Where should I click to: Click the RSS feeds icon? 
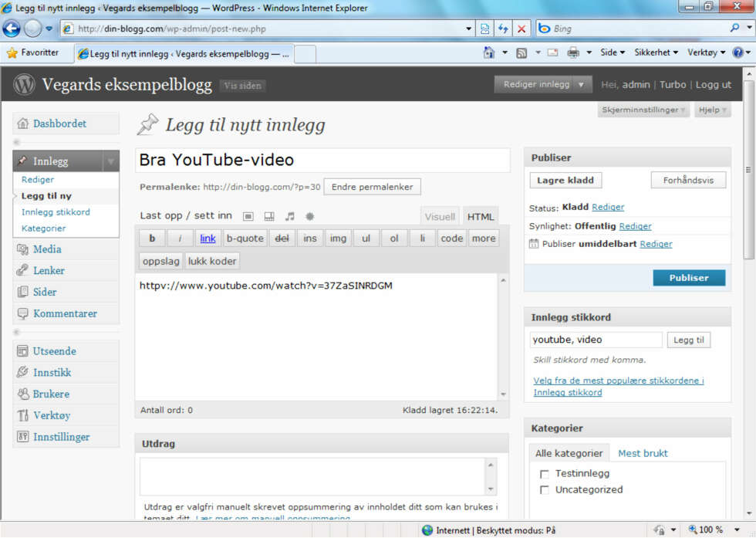(521, 53)
